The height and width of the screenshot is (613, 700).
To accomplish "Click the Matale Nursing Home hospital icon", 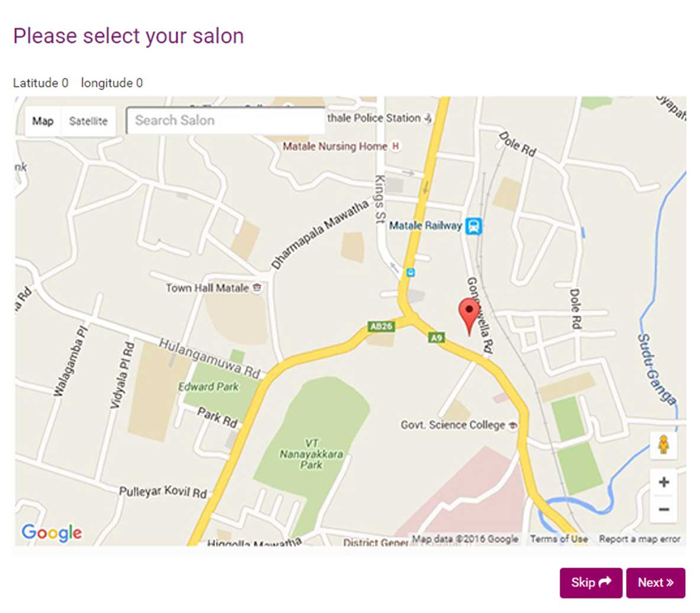I will [395, 146].
